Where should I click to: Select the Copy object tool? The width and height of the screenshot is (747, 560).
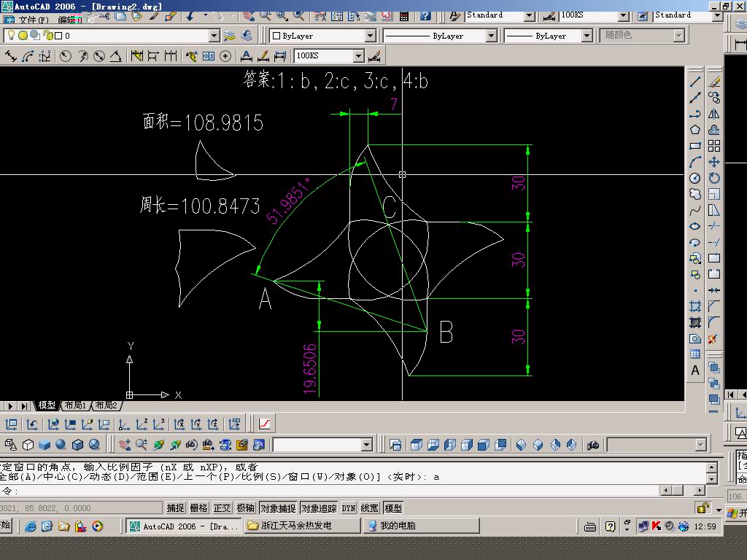click(714, 98)
